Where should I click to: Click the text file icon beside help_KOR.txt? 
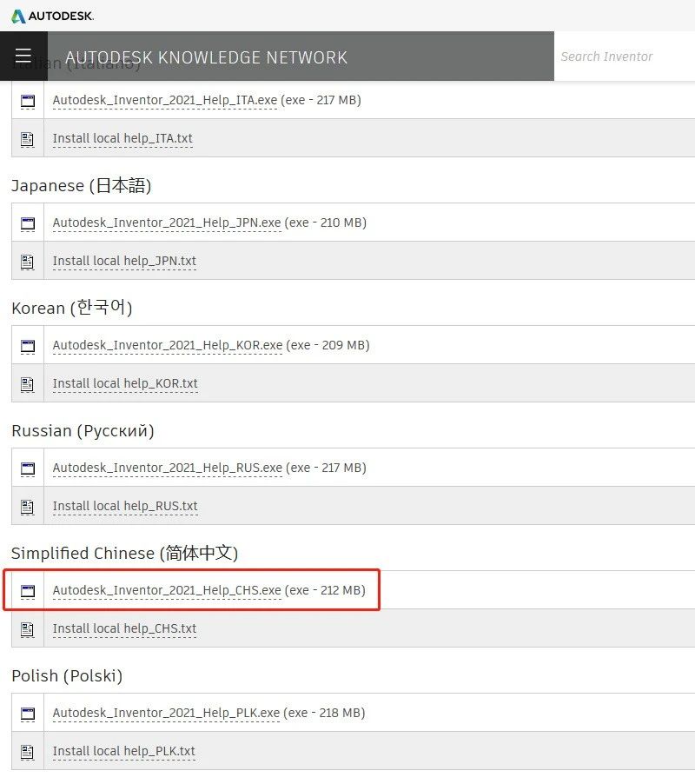[28, 384]
